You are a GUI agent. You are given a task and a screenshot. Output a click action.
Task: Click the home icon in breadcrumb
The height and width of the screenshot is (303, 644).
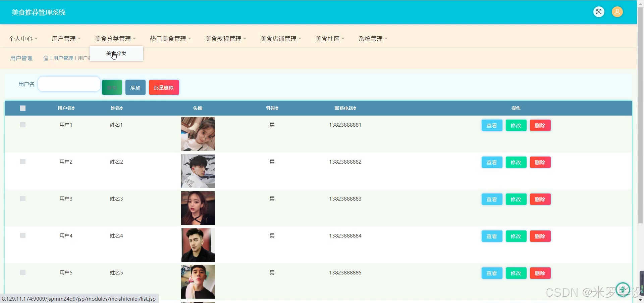46,58
